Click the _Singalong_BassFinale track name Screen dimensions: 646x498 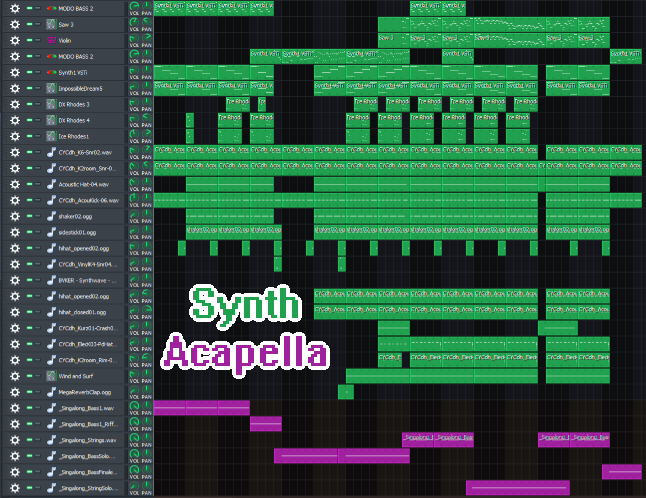88,472
